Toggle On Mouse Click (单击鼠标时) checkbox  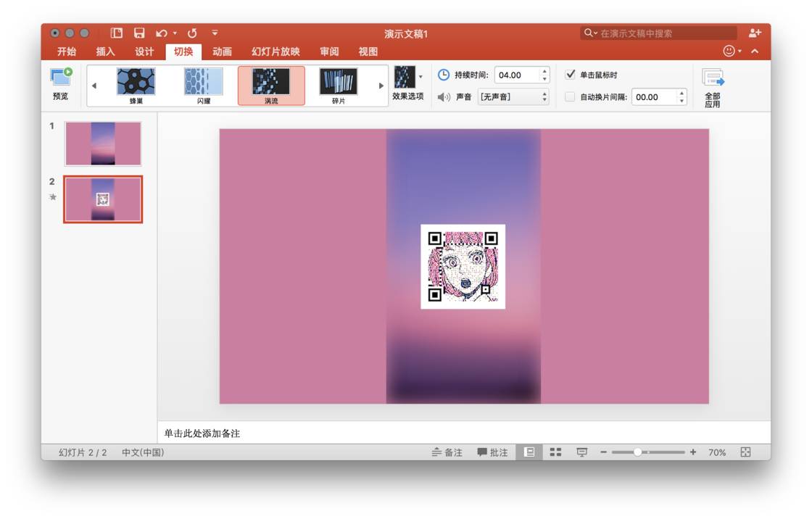(570, 75)
